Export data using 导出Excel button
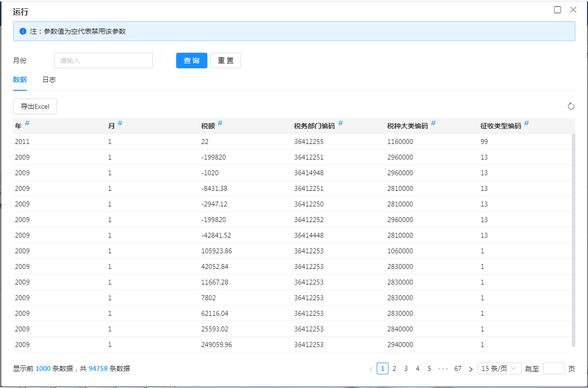The image size is (588, 388). [x=35, y=106]
